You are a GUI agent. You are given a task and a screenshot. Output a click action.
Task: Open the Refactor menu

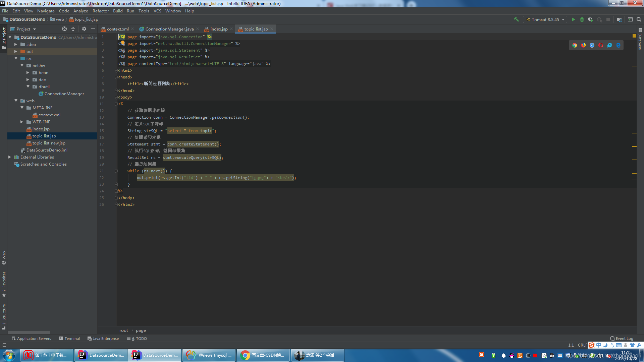tap(101, 11)
